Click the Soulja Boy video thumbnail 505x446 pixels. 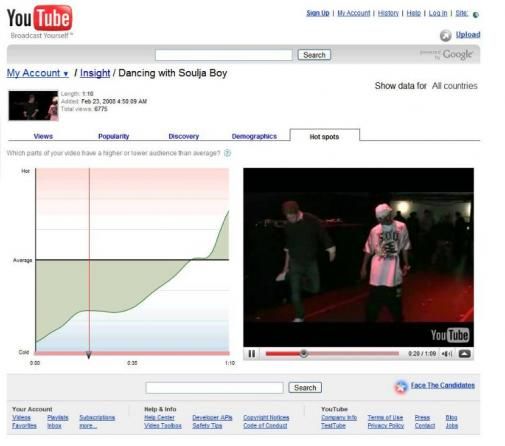tap(33, 105)
